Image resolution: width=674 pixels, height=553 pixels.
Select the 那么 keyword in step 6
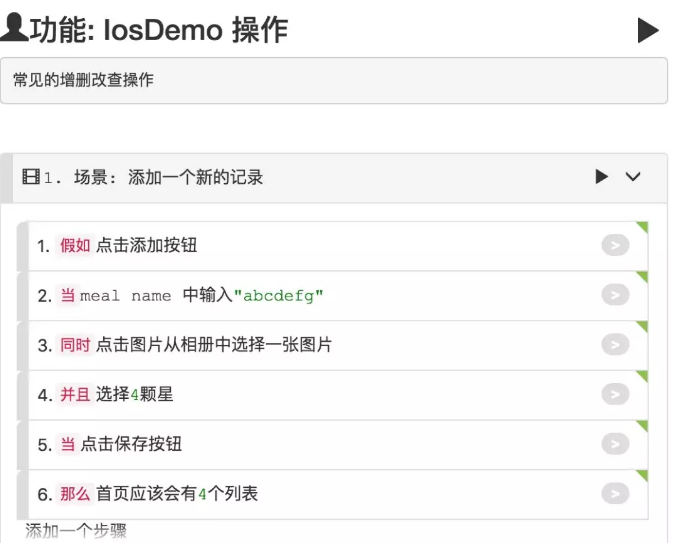click(x=75, y=494)
